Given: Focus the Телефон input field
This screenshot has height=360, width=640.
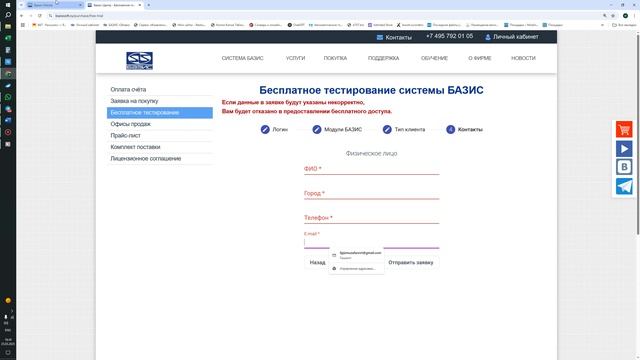Looking at the screenshot, I should [371, 218].
